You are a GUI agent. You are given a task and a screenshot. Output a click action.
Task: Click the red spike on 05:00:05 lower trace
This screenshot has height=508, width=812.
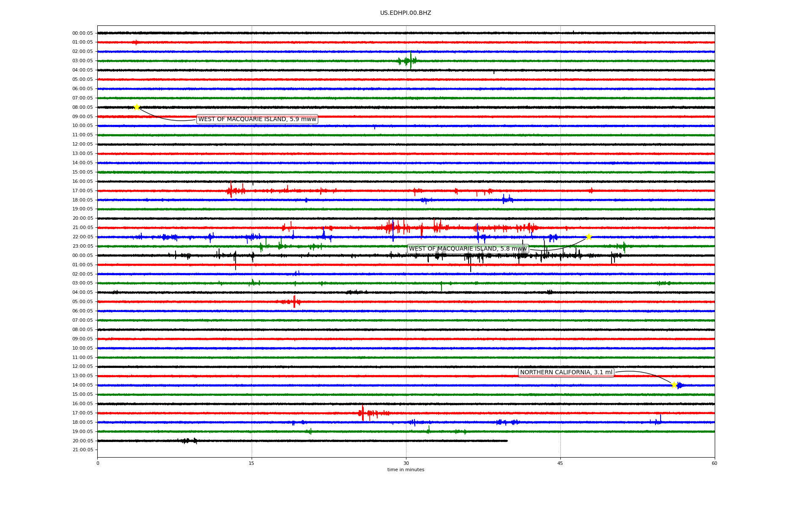[294, 302]
